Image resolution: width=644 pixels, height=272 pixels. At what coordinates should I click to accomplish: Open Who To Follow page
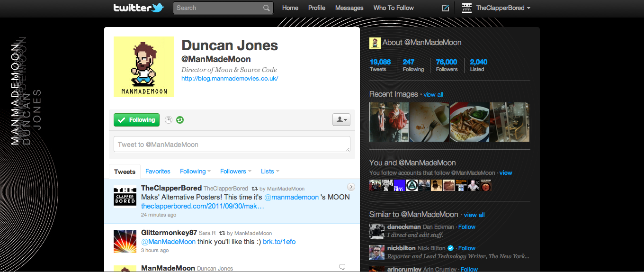tap(394, 8)
